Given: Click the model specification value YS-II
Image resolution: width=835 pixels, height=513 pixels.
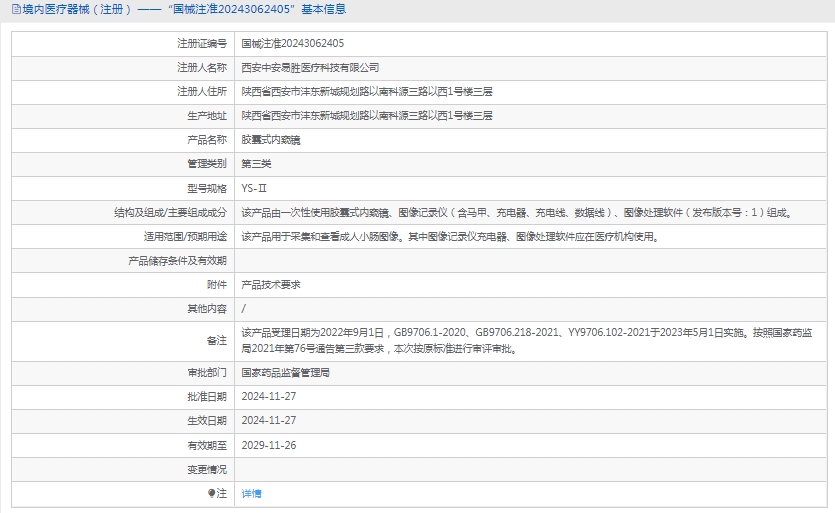Looking at the screenshot, I should pyautogui.click(x=254, y=188).
